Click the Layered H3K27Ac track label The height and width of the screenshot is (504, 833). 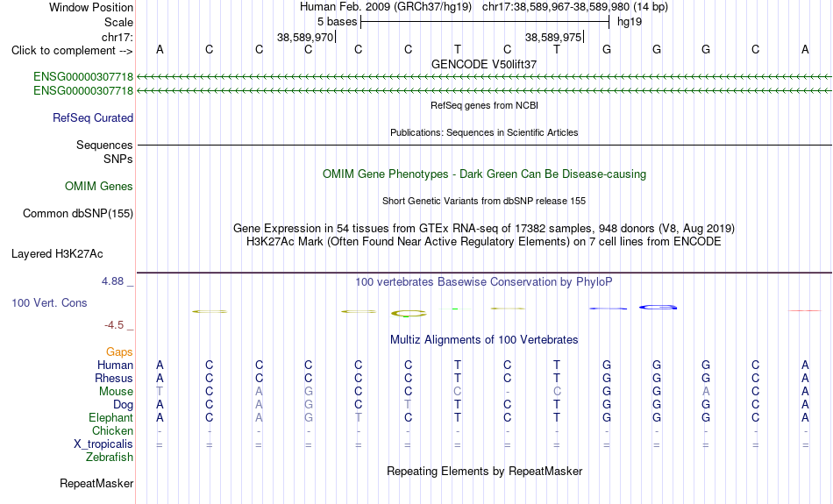57,254
